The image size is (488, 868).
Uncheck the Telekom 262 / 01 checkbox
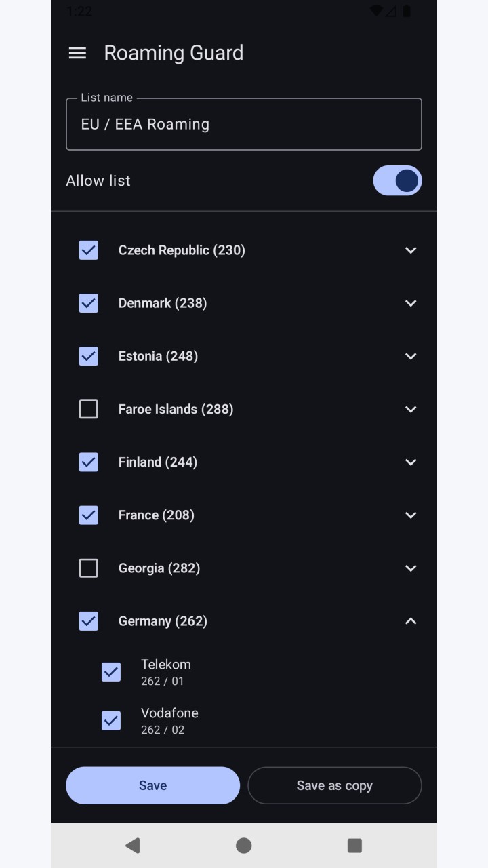tap(111, 672)
